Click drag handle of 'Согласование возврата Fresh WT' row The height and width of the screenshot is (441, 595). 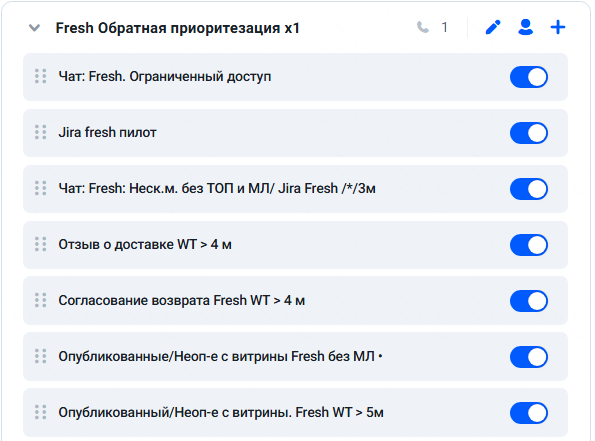click(41, 300)
